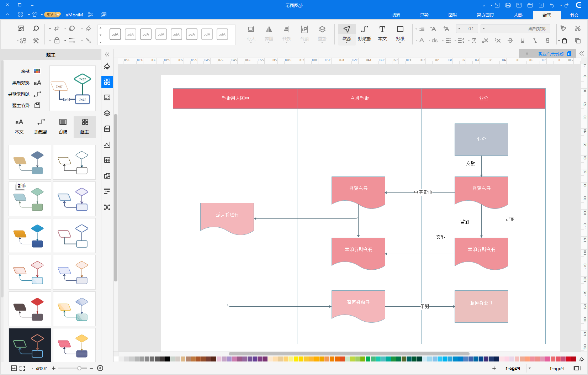Open the fill color dropdown arrow in ribbon
This screenshot has height=375, width=588.
82,28
